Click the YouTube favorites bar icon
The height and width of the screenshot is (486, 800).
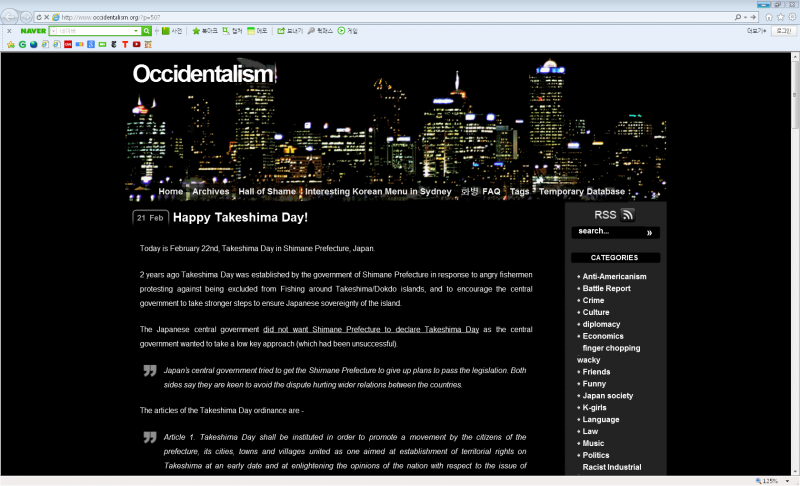coord(136,44)
